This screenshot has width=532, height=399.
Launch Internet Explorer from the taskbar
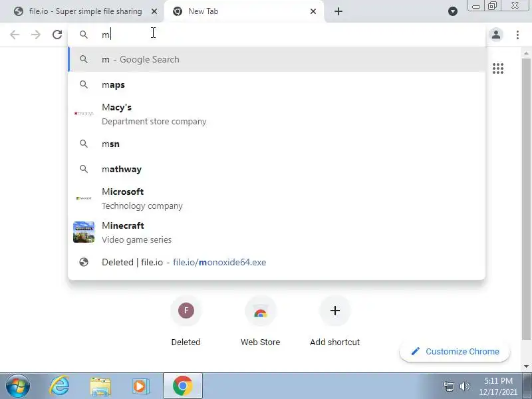[59, 386]
